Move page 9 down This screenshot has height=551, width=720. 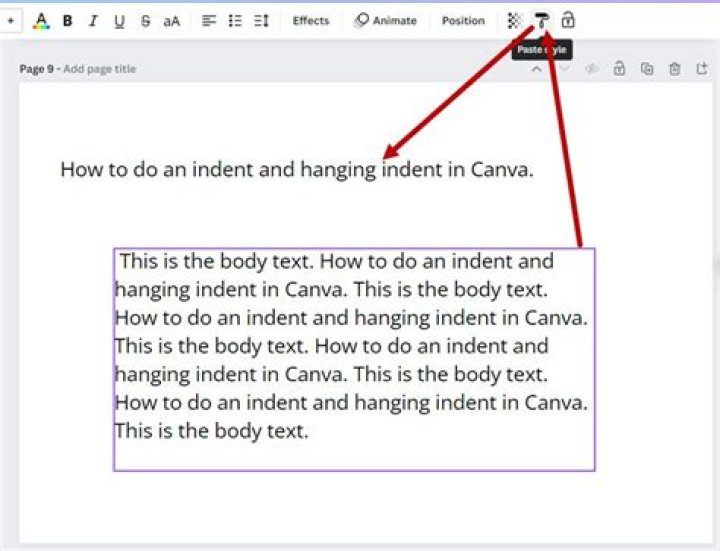564,69
